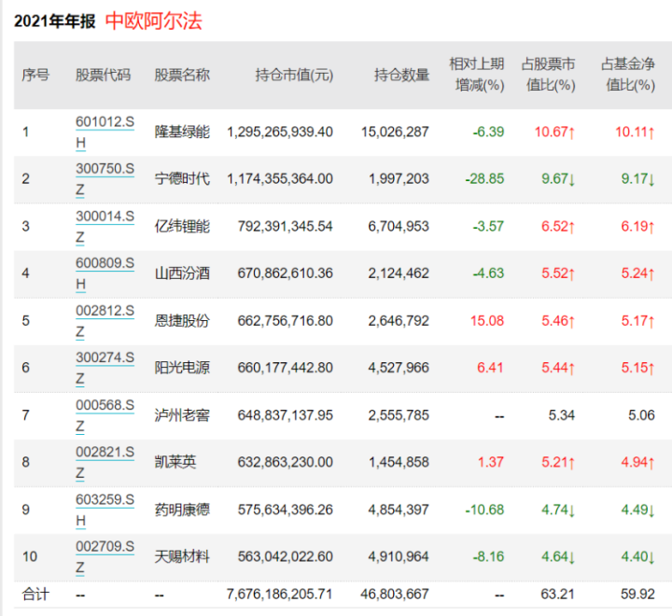
Task: Click the 2021年年报 heading
Action: [x=54, y=21]
